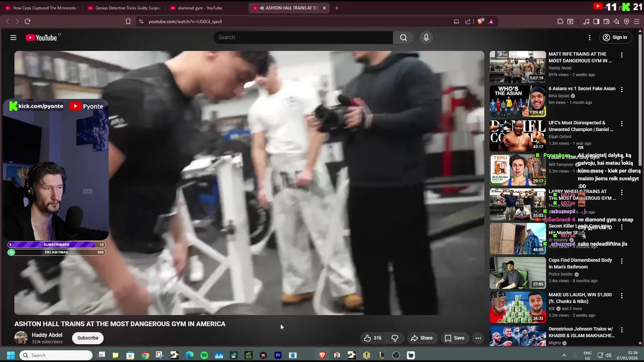Open MATT RIFE TRAINS video thumbnail

coord(518,66)
